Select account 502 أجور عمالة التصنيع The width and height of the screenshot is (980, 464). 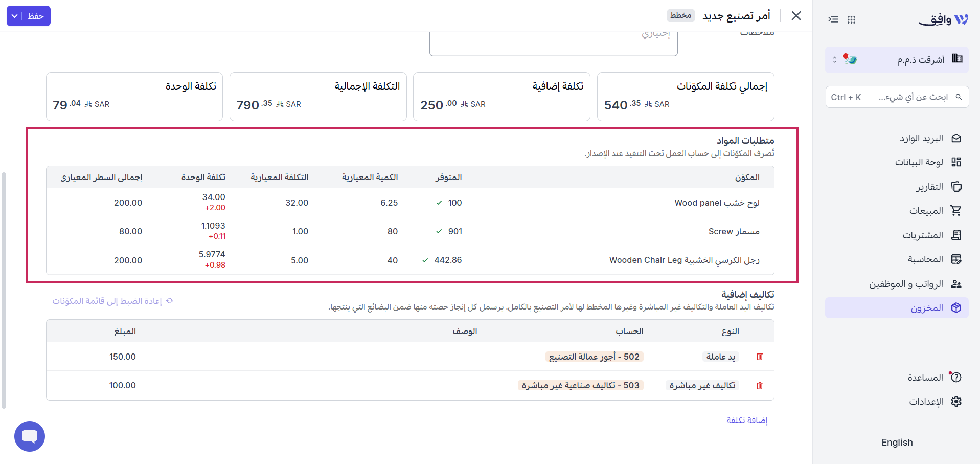click(594, 357)
